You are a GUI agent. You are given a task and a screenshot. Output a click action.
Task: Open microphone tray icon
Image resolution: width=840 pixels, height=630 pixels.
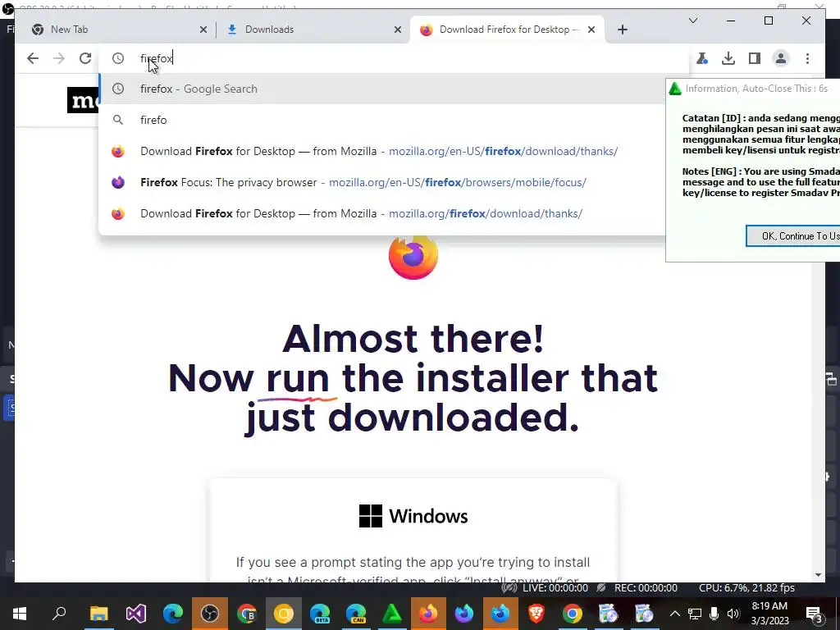pos(714,614)
